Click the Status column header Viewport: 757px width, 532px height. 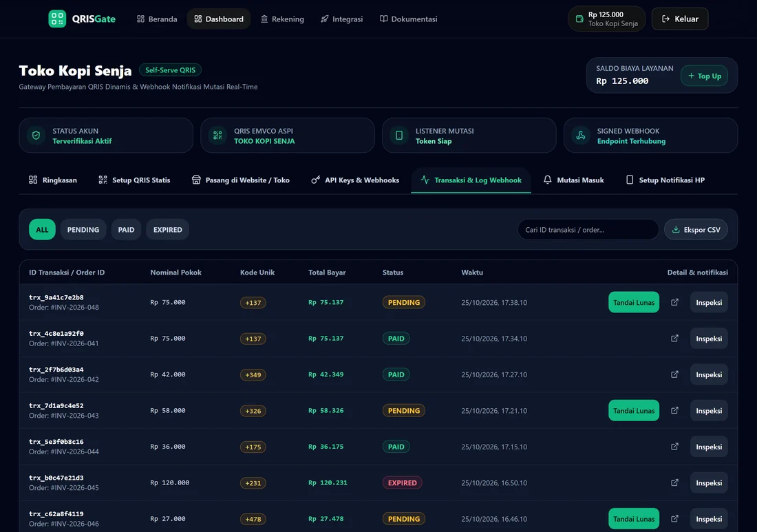pyautogui.click(x=392, y=273)
